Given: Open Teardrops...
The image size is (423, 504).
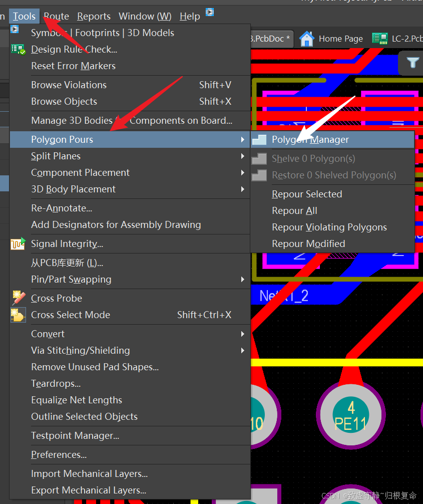Looking at the screenshot, I should pos(130,383).
